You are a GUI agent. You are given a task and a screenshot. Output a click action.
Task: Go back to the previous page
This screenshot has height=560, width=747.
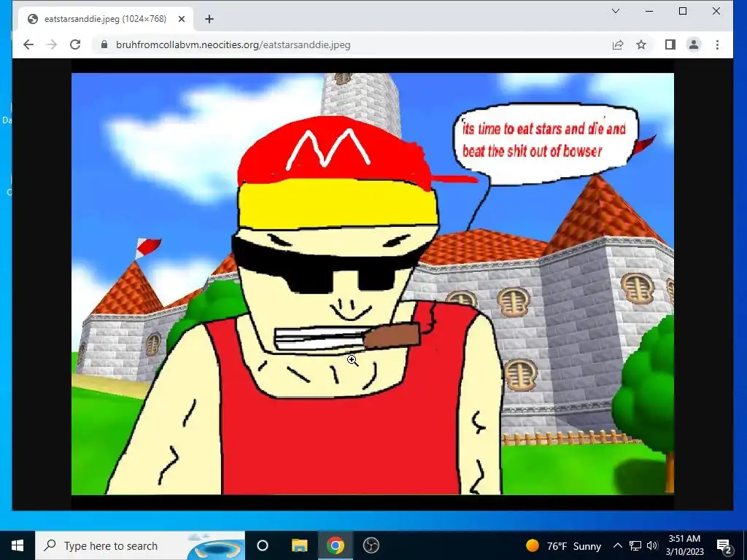pos(28,44)
